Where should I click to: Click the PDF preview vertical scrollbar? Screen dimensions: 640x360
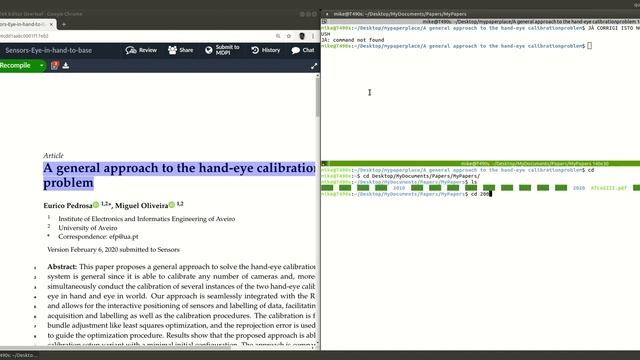pos(318,97)
